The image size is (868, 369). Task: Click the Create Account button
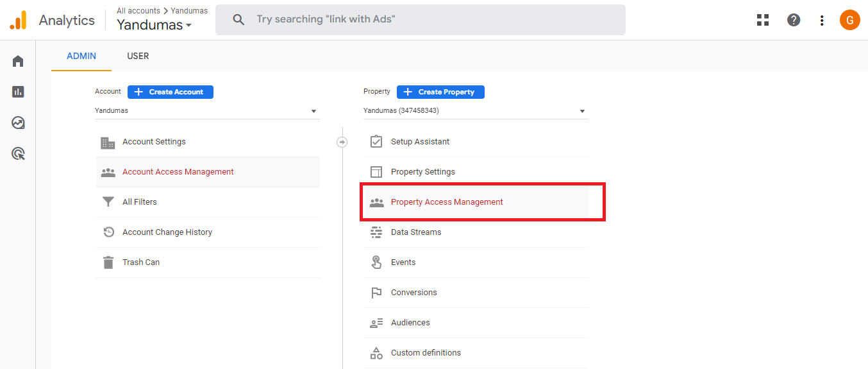coord(171,92)
